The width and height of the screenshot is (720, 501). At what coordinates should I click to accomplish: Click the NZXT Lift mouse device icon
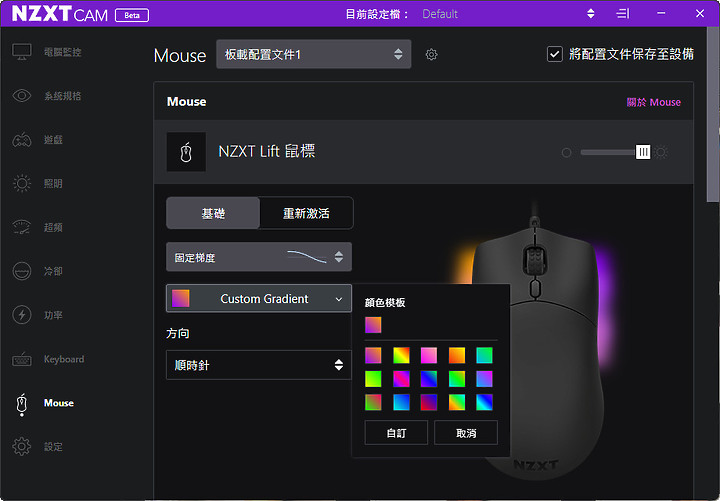tap(186, 152)
